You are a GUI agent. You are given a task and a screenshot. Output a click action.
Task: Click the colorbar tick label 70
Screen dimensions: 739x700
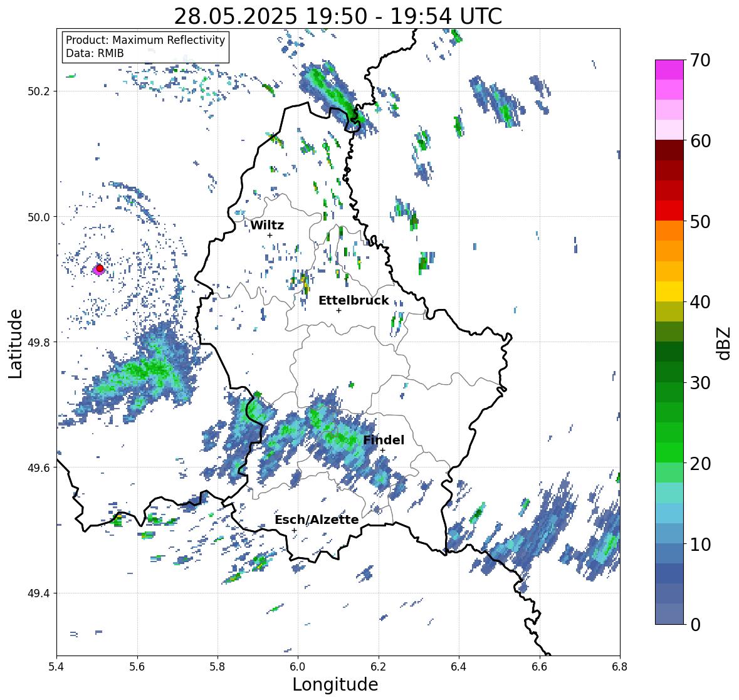pyautogui.click(x=700, y=60)
